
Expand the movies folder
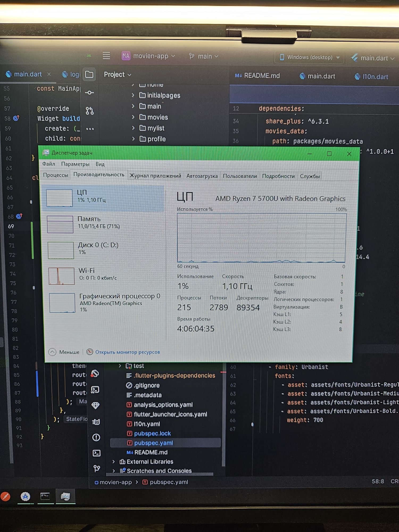pyautogui.click(x=133, y=117)
